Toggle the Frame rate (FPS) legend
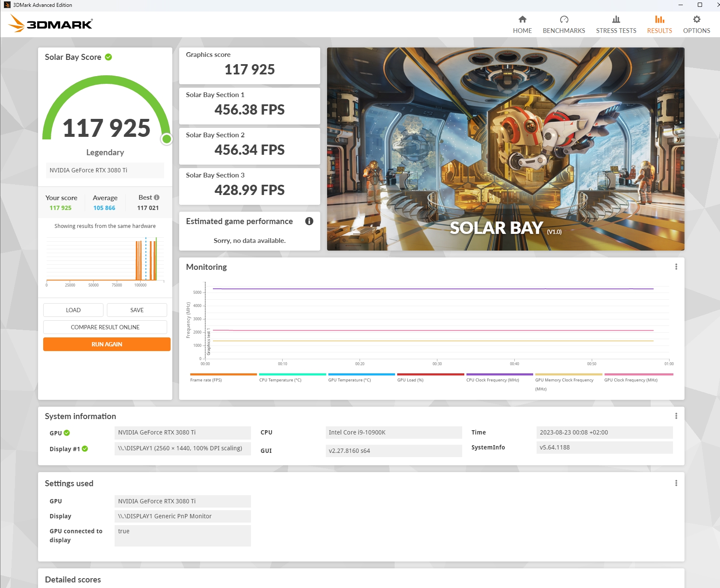720x588 pixels. tap(206, 380)
